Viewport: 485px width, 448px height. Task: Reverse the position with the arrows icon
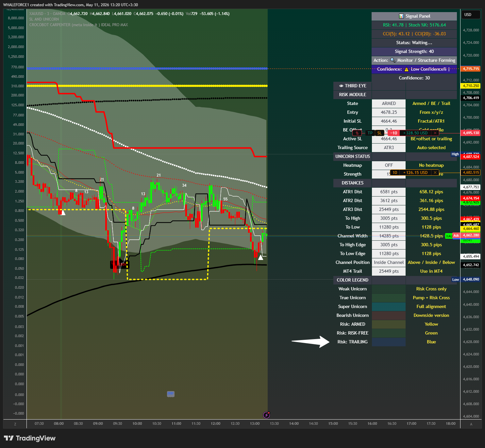357,133
